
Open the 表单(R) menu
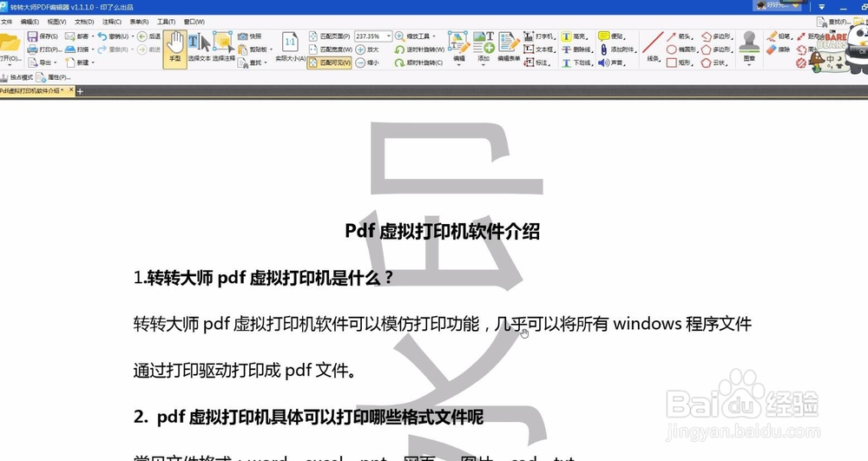139,22
